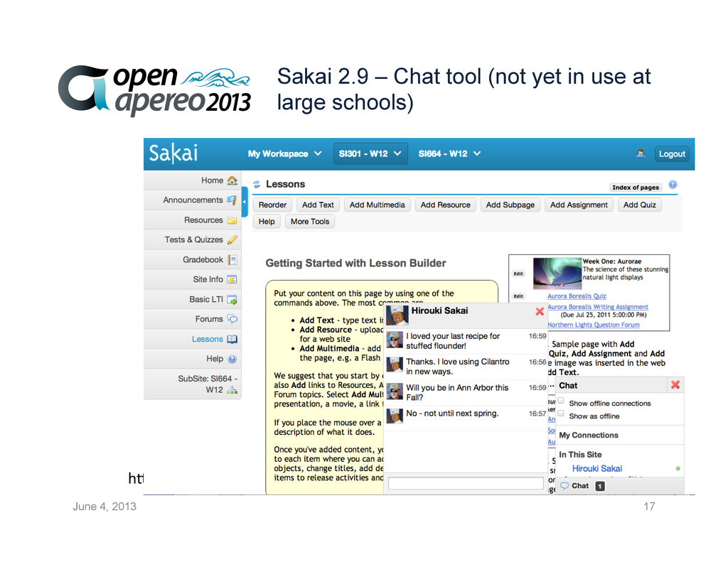Open Announcements in the sidebar
This screenshot has height=562, width=728.
click(193, 200)
